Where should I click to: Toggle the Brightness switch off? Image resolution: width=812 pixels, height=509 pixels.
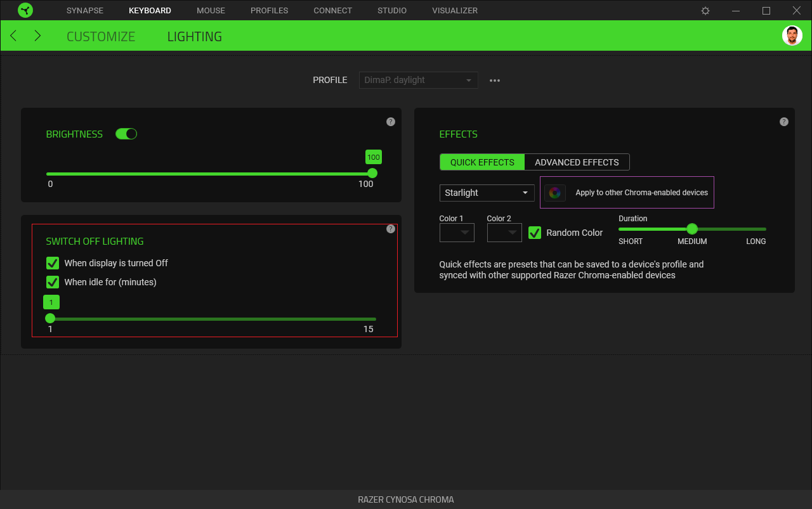126,133
